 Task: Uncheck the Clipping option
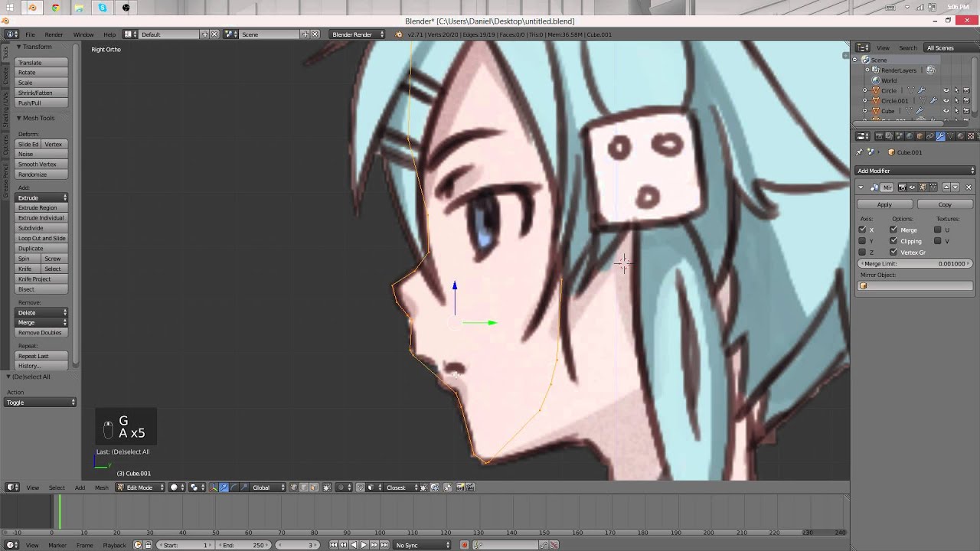(893, 241)
